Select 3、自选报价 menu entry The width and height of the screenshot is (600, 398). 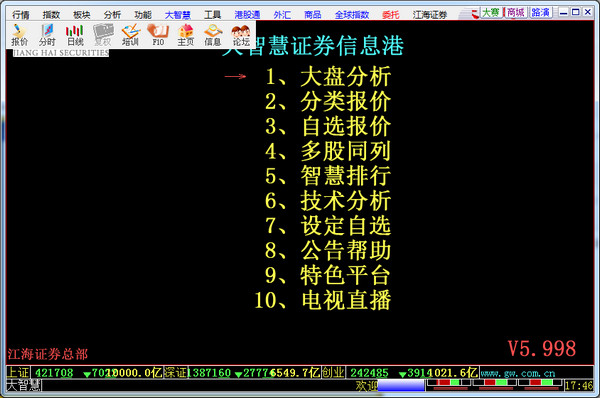tap(328, 126)
